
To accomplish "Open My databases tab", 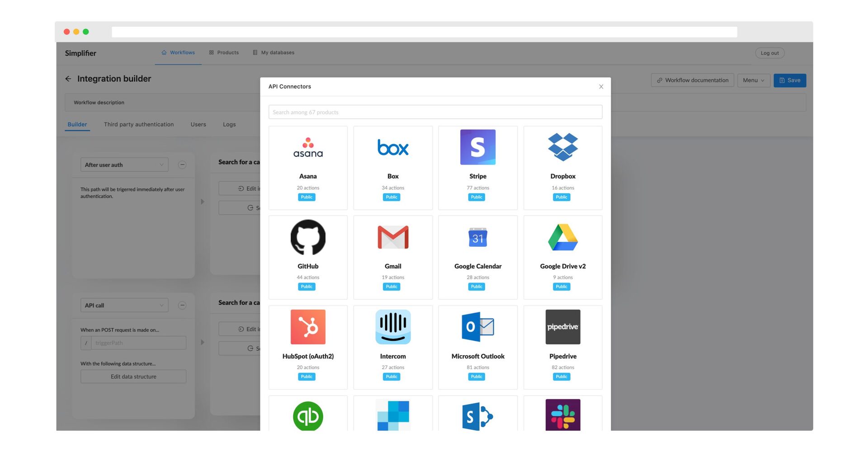I will [274, 53].
